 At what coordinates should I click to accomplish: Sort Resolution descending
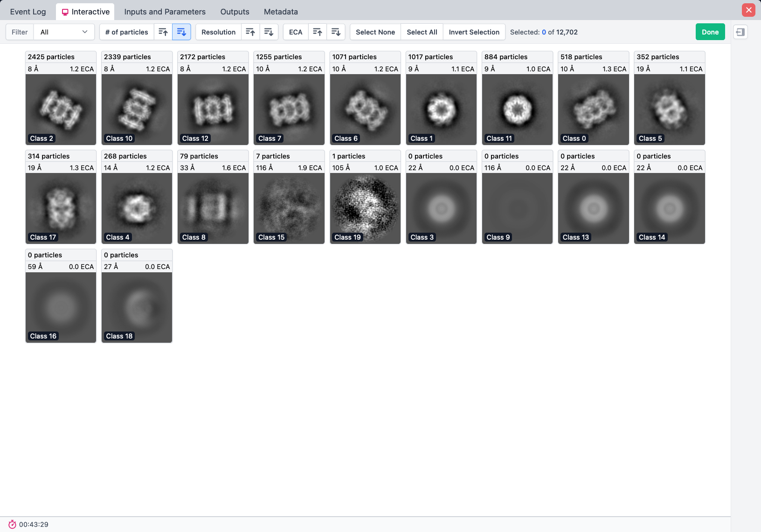(269, 32)
